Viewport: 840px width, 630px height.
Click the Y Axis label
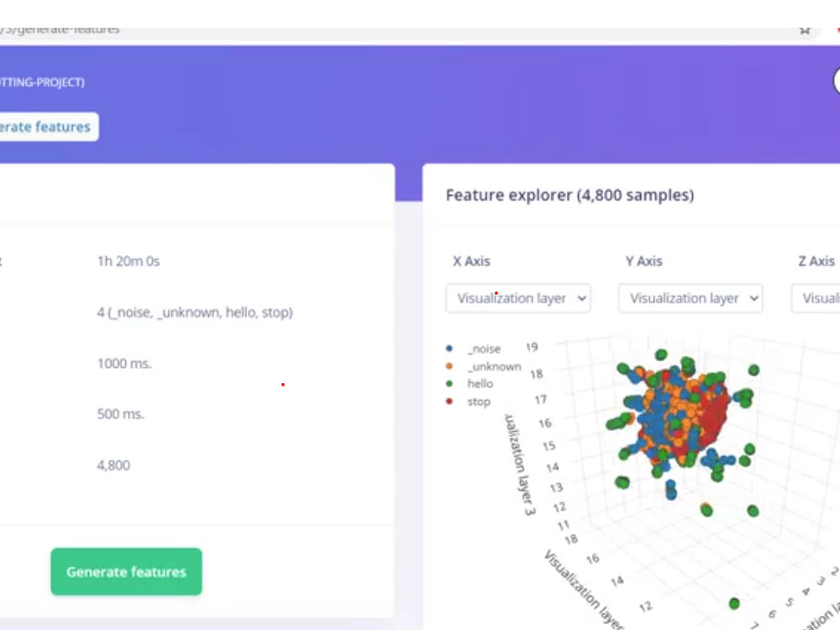[x=644, y=261]
